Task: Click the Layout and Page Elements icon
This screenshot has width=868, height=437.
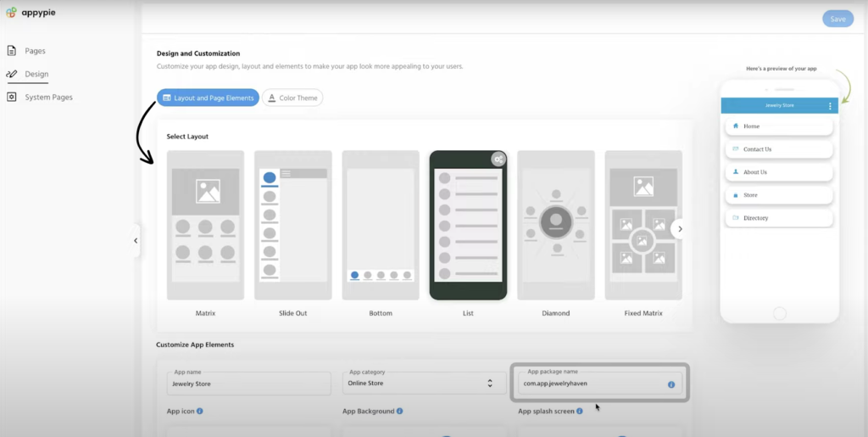Action: coord(167,98)
